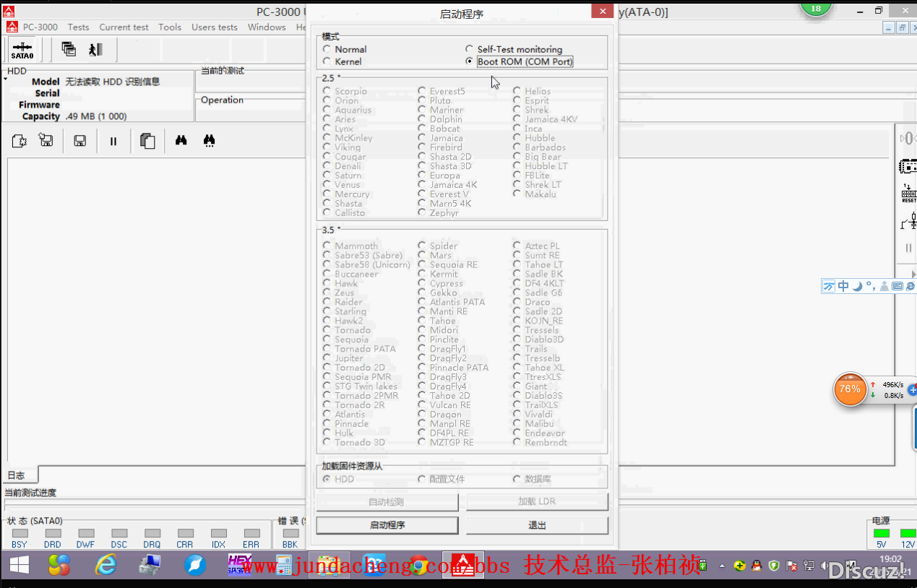Click the running-man exit icon
This screenshot has height=588, width=917.
[95, 49]
